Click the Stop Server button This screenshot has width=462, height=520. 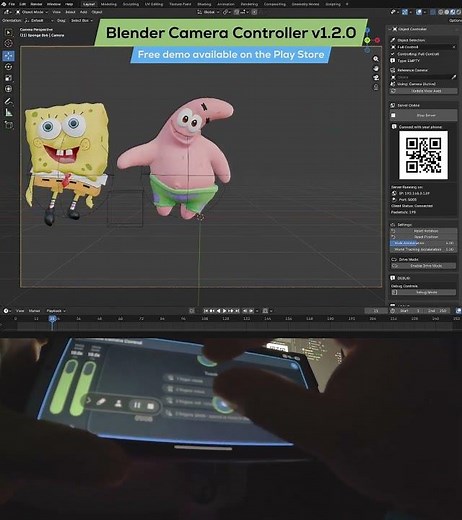click(x=423, y=115)
